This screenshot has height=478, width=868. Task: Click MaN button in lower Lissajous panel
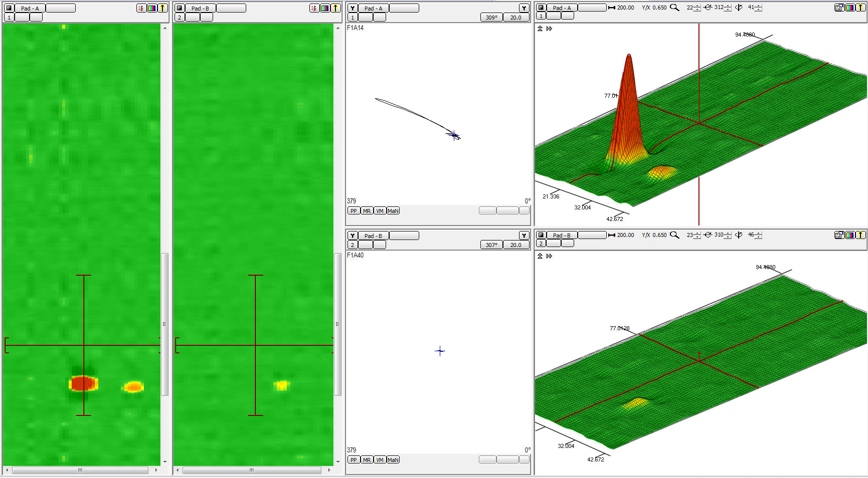tap(393, 460)
